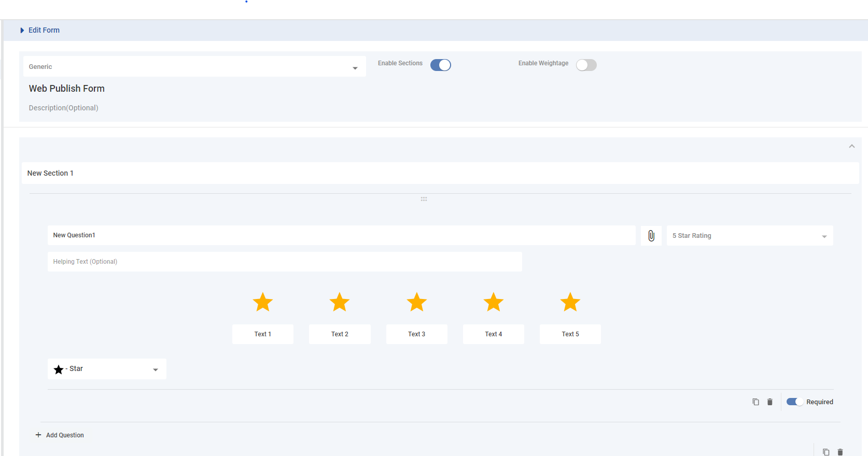
Task: Click the third rating star
Action: coord(416,302)
